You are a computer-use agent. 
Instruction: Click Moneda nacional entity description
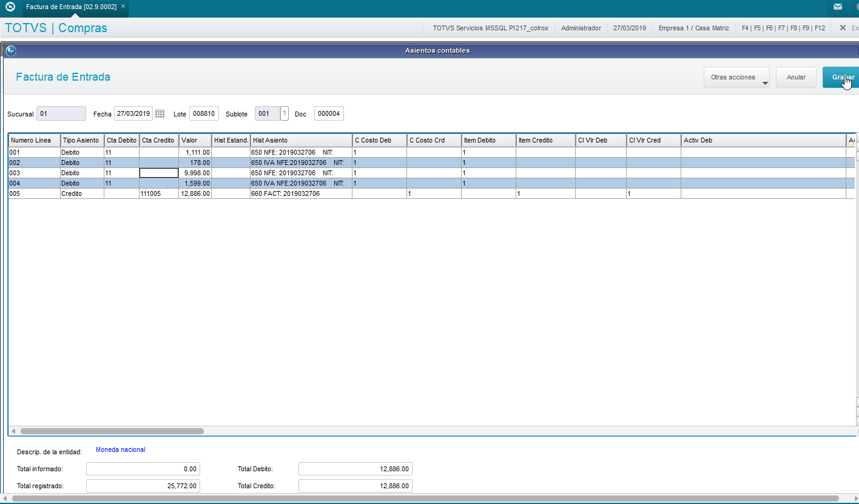(x=121, y=449)
